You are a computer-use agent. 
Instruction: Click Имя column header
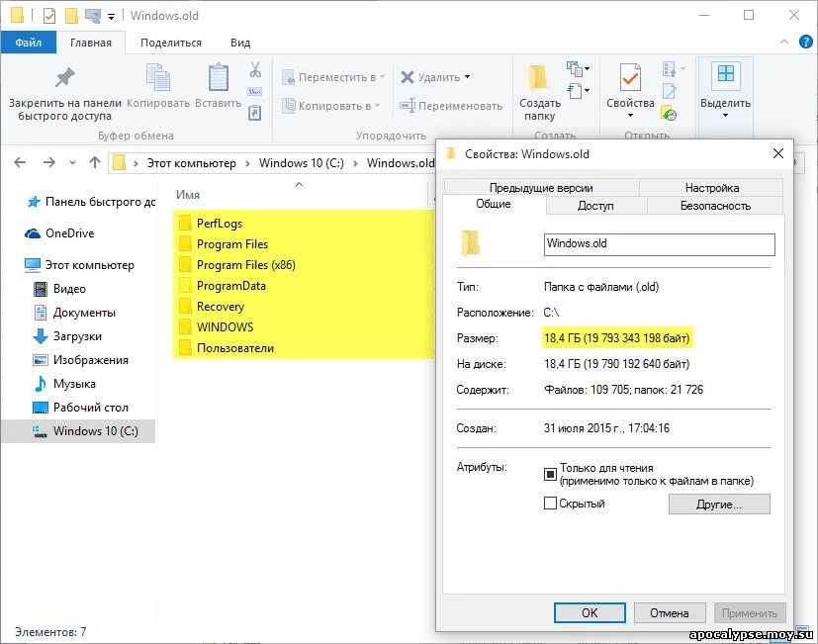tap(188, 195)
